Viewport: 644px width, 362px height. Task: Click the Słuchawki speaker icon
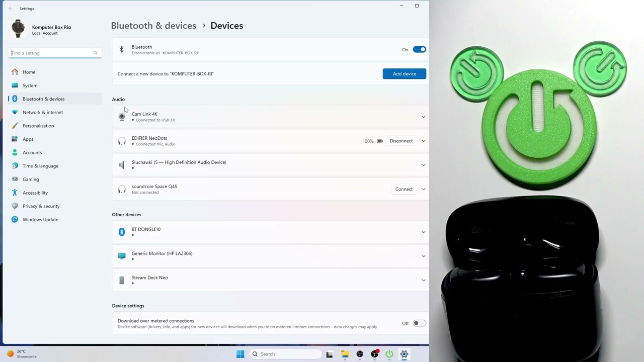click(121, 165)
